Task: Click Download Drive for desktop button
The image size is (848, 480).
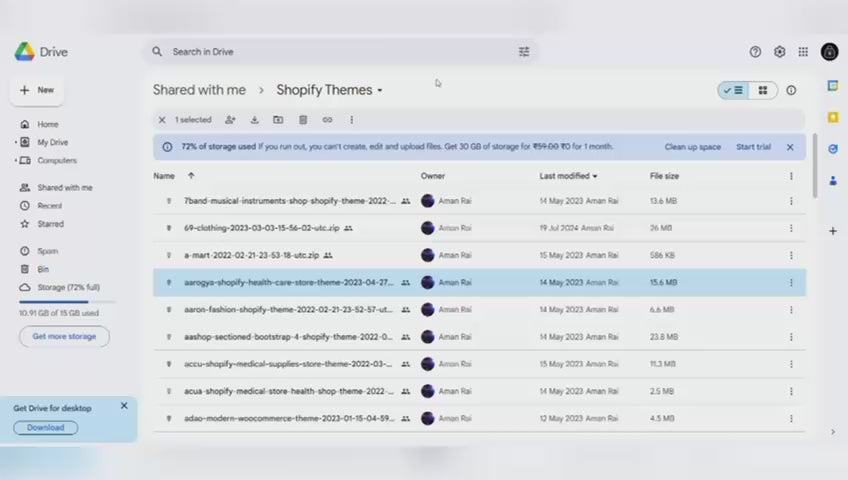Action: click(x=45, y=428)
